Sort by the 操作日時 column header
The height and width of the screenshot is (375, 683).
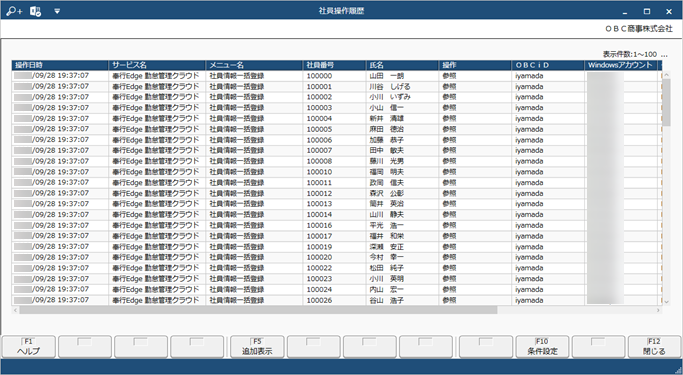[60, 65]
